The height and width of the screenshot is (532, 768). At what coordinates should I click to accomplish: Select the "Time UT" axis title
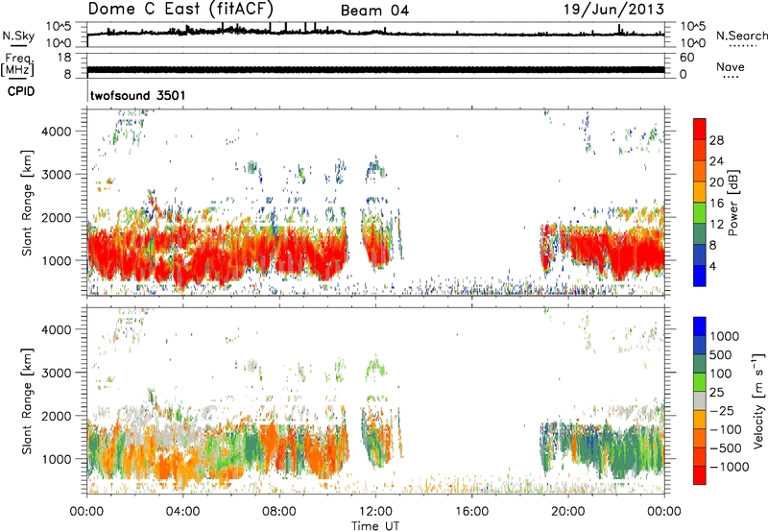(x=375, y=526)
